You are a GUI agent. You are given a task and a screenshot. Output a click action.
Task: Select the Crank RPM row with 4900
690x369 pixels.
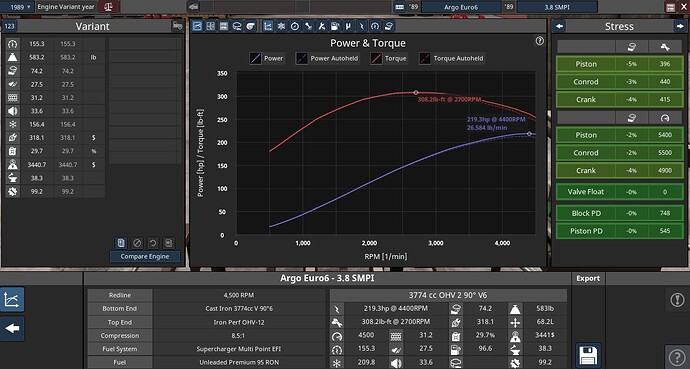(620, 171)
